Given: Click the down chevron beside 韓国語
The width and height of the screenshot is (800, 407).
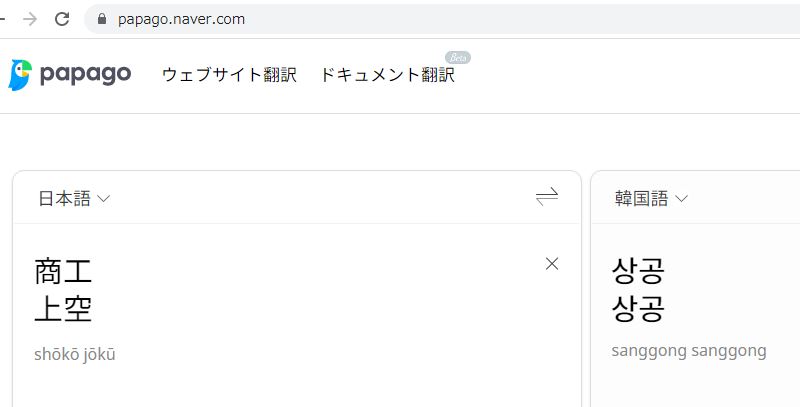Looking at the screenshot, I should 682,199.
